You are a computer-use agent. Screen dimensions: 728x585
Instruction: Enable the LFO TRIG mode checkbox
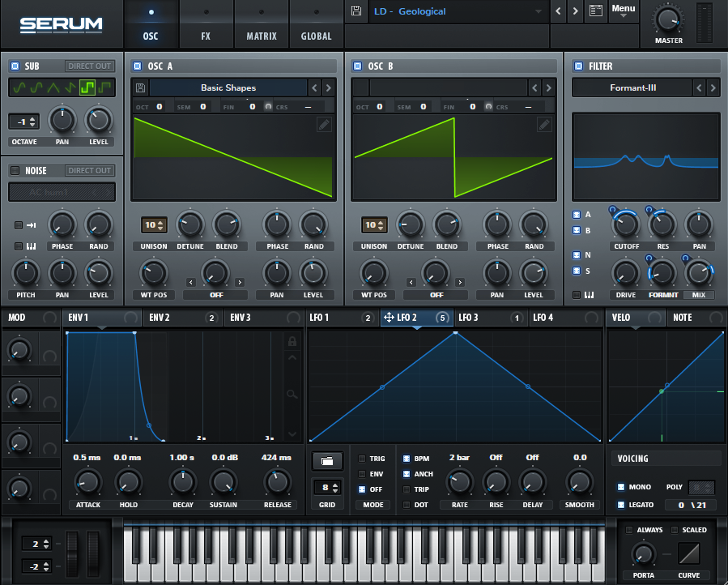tap(362, 459)
